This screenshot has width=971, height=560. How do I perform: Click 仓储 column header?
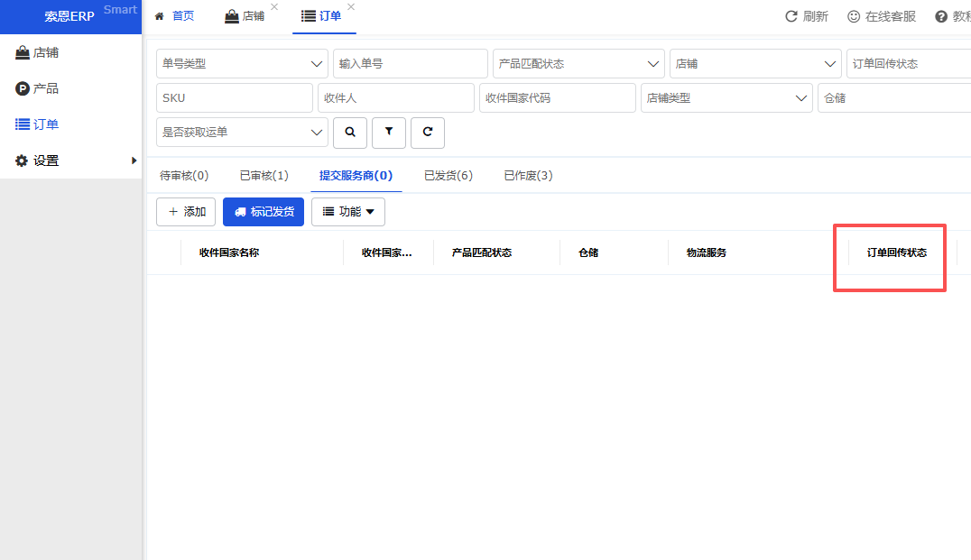588,252
